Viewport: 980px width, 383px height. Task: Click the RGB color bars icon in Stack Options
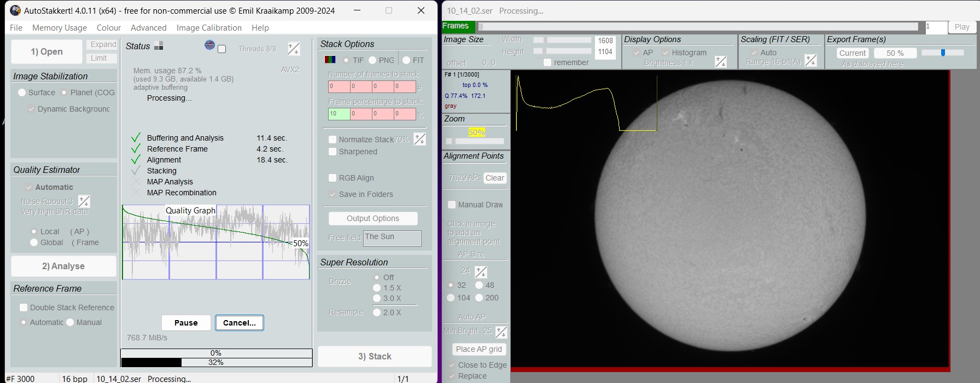[x=330, y=60]
